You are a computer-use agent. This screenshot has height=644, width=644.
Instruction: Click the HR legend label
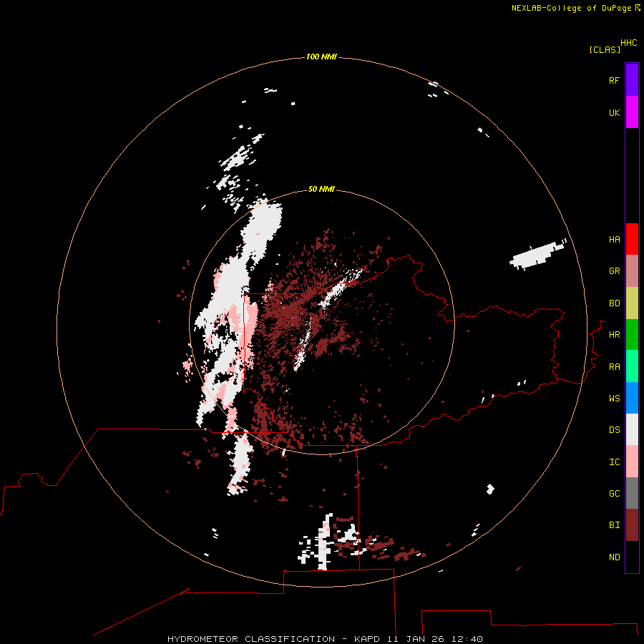click(x=615, y=335)
